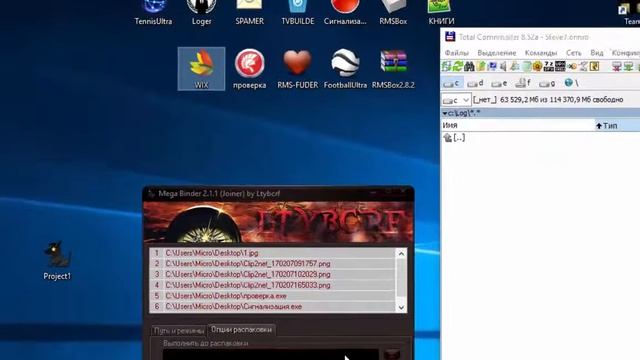Click the blue monitor toolbar icon in Total Commander
The width and height of the screenshot is (640, 360).
[x=492, y=66]
